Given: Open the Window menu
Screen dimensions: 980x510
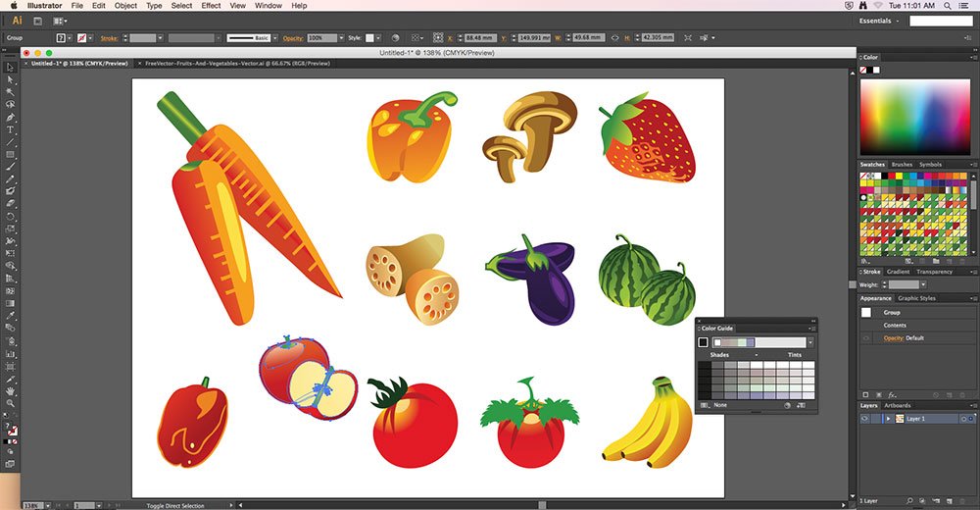Looking at the screenshot, I should point(269,6).
